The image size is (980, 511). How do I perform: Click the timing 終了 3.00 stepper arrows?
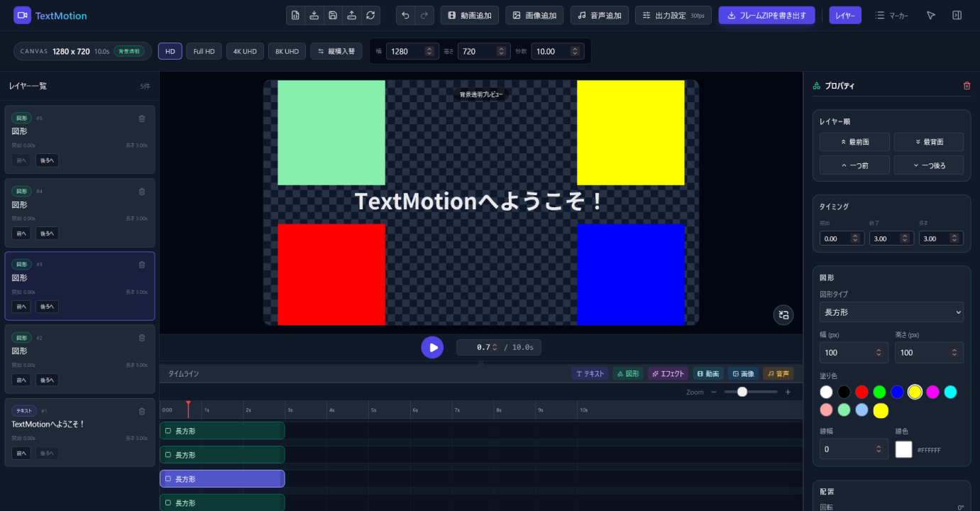(905, 238)
